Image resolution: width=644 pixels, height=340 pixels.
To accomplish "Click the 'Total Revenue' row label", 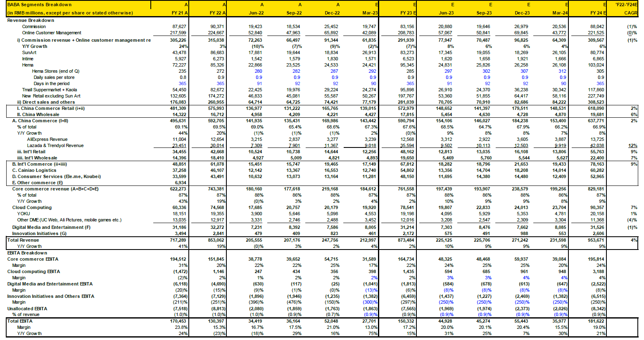I will click(23, 240).
